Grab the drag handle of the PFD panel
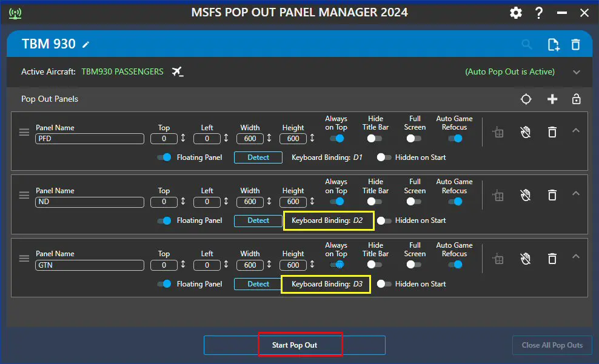 pos(24,132)
